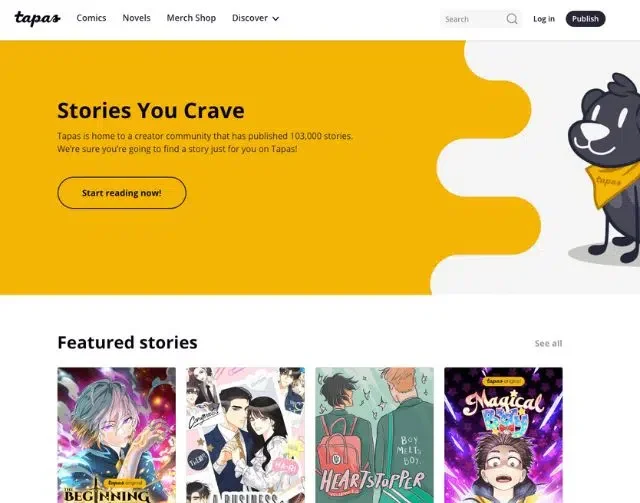Image resolution: width=640 pixels, height=503 pixels.
Task: Click the Tapas original badge on The Beginning cover
Action: pos(125,483)
